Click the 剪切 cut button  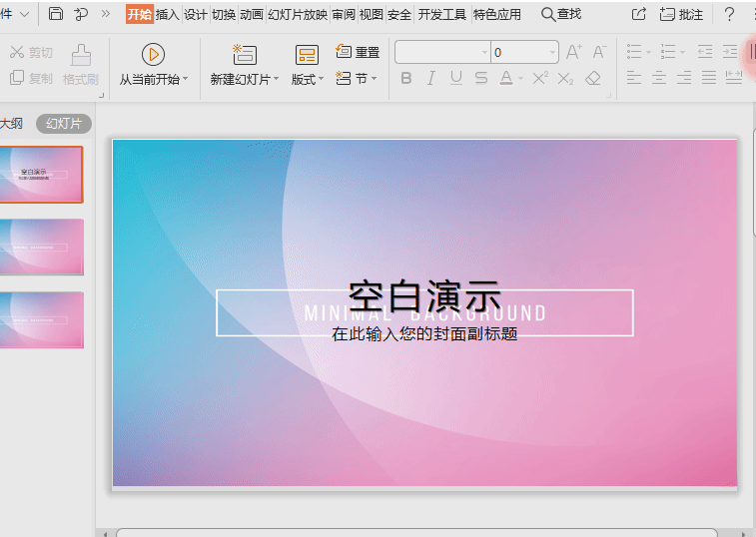pyautogui.click(x=31, y=52)
